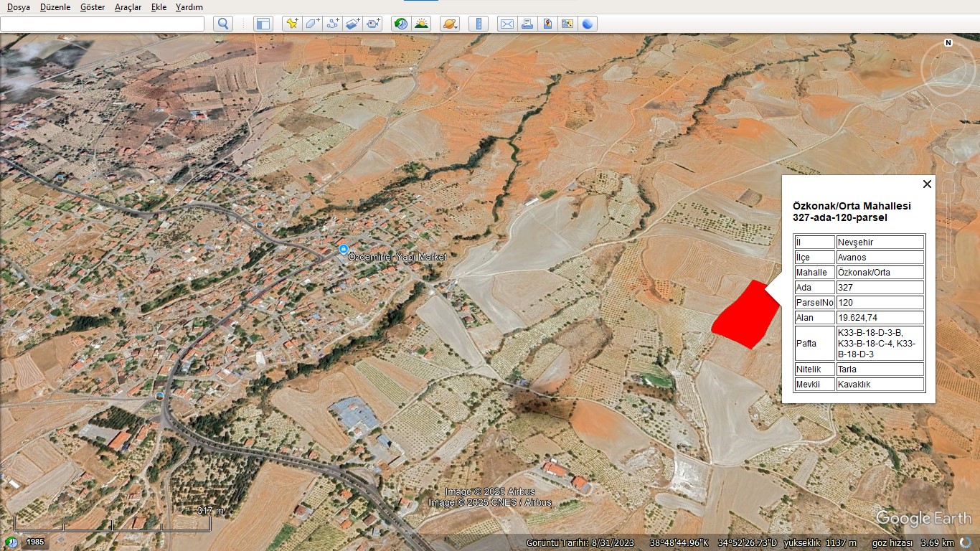This screenshot has width=980, height=551.
Task: Select the add path tool
Action: click(332, 24)
